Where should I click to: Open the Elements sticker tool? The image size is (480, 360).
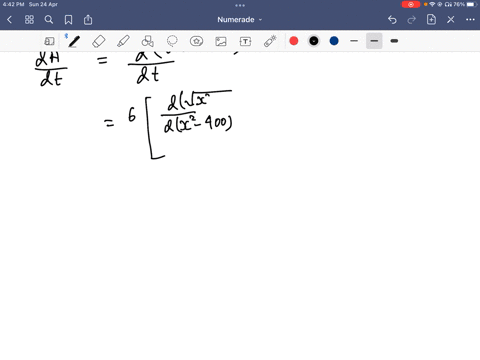(196, 41)
